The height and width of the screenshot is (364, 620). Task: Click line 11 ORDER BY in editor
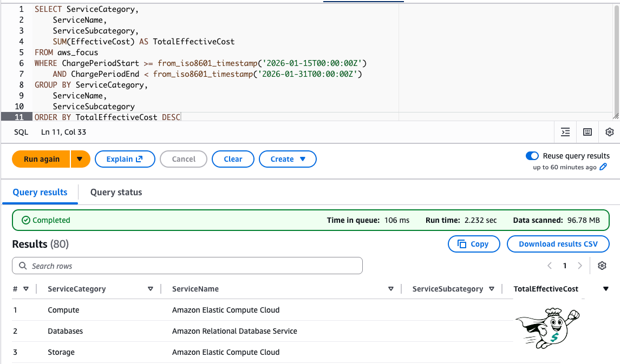point(107,117)
